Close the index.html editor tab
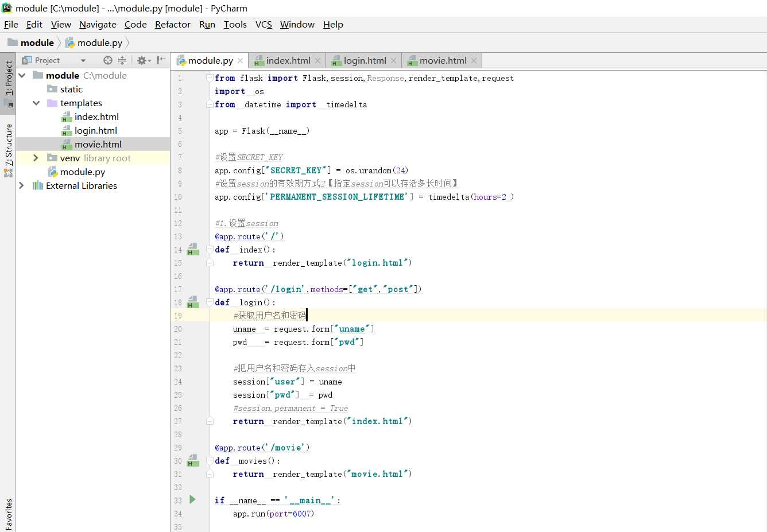767x532 pixels. pyautogui.click(x=317, y=60)
